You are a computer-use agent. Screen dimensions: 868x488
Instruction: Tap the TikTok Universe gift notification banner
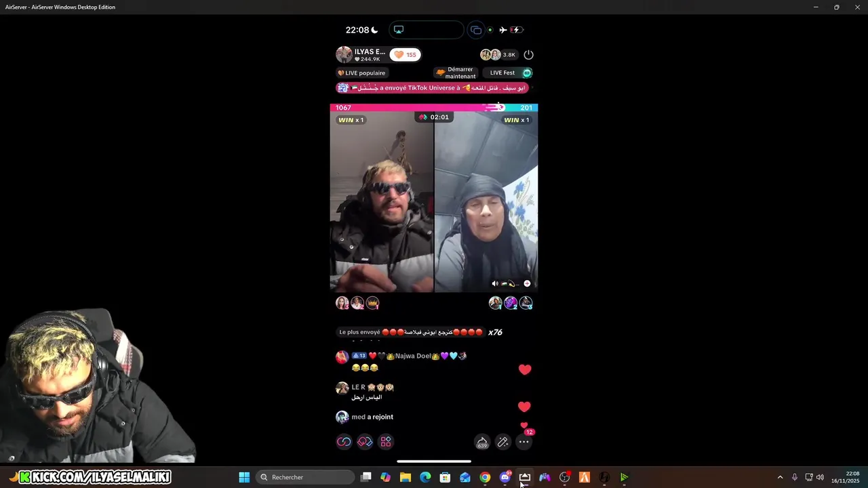tap(433, 88)
